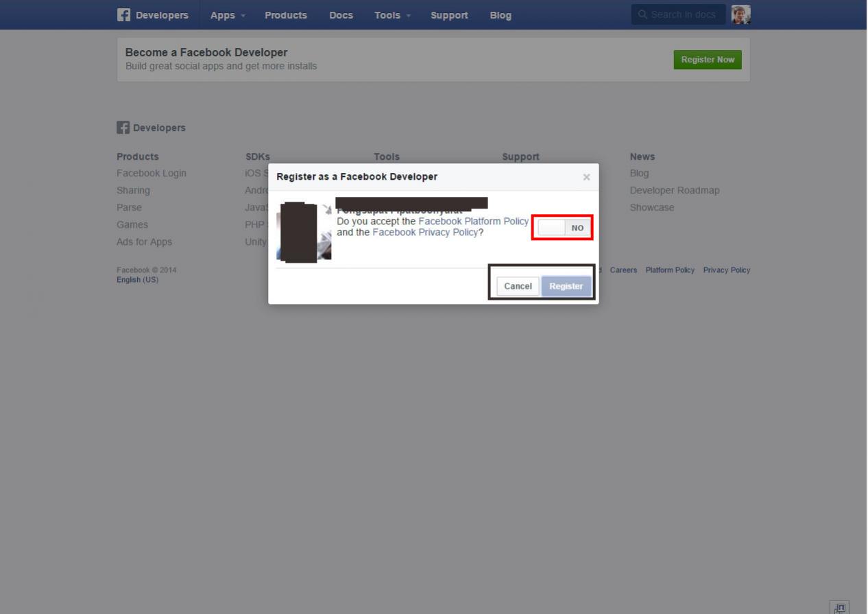Click the Platform Policy footer link
The width and height of the screenshot is (868, 614).
click(670, 270)
